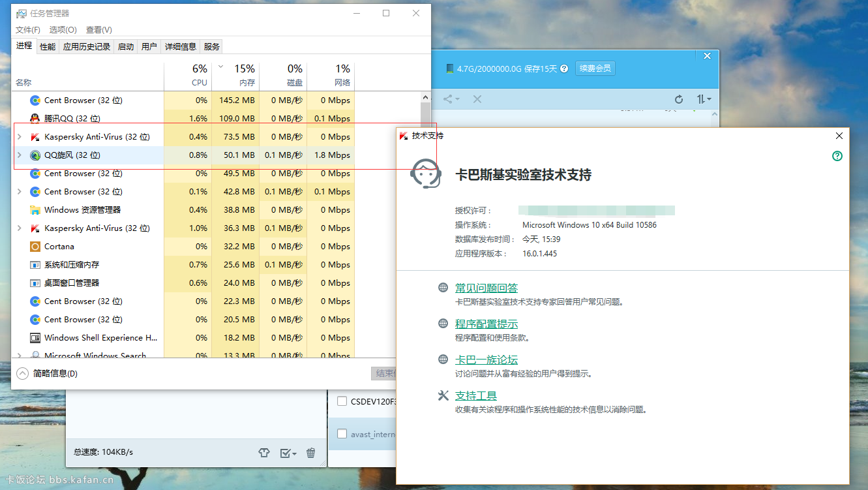Screen dimensions: 868x490
Task: Switch to the 启动 tab
Action: 126,46
